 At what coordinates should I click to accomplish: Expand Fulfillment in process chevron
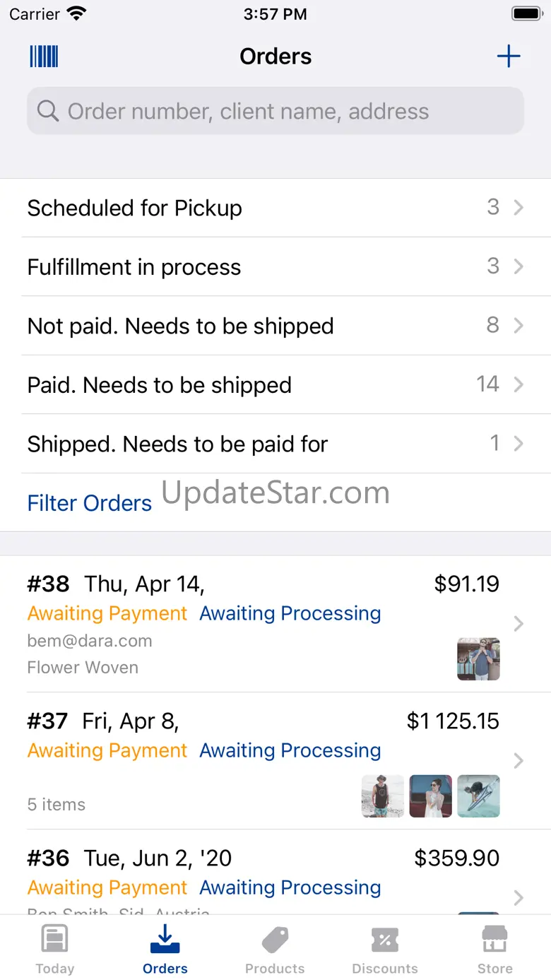pos(519,266)
